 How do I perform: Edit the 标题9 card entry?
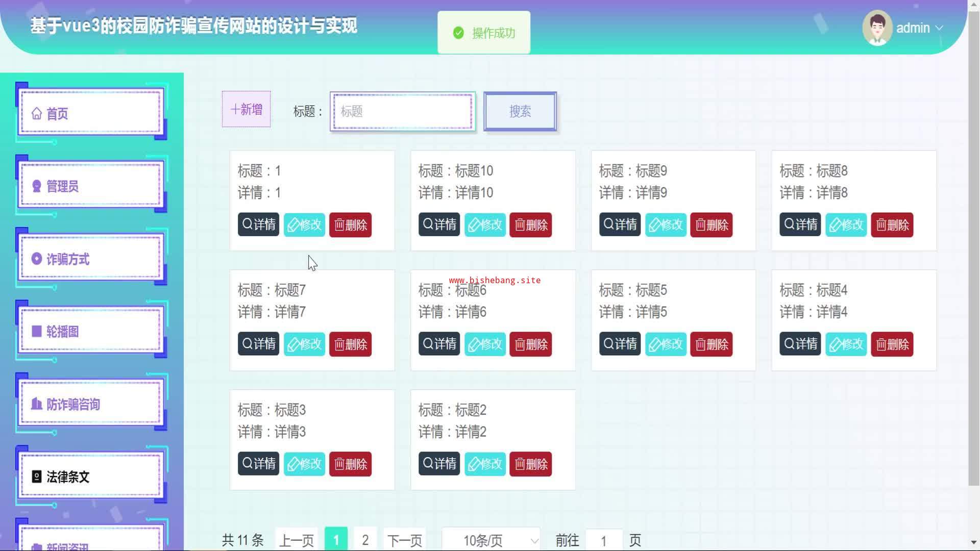666,225
